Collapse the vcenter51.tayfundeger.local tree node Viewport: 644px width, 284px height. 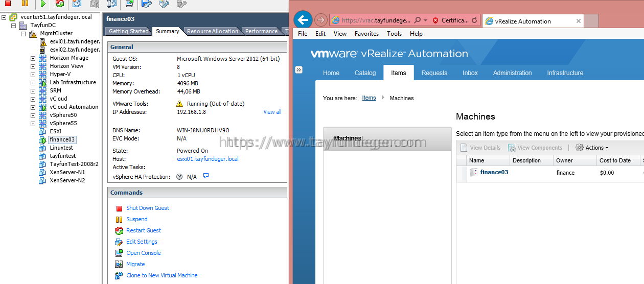tap(4, 17)
